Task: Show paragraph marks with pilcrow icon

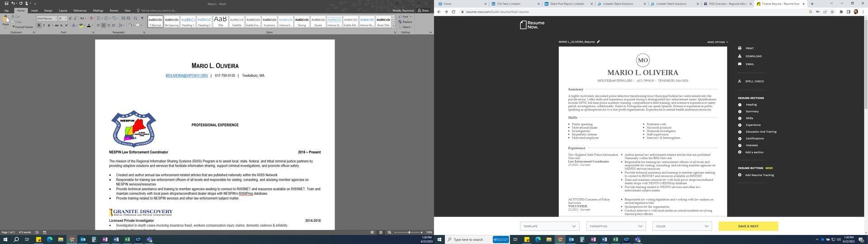Action: coord(142,19)
